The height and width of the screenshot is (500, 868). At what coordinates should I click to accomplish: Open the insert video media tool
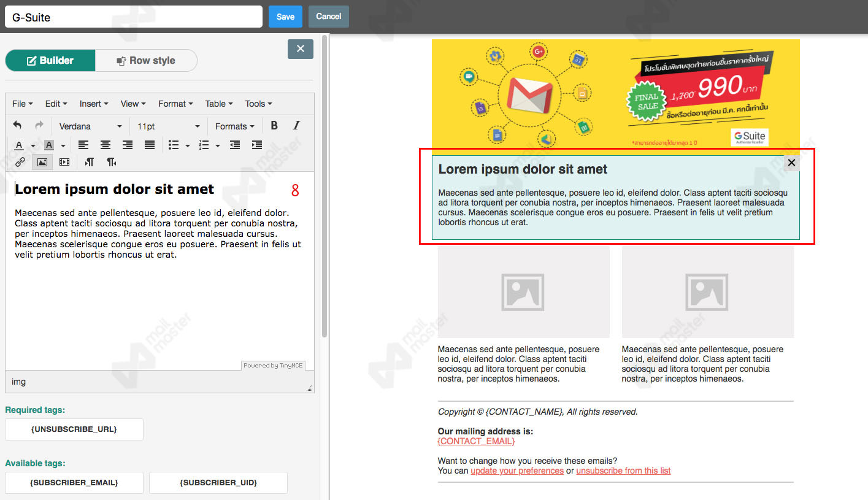(x=64, y=162)
